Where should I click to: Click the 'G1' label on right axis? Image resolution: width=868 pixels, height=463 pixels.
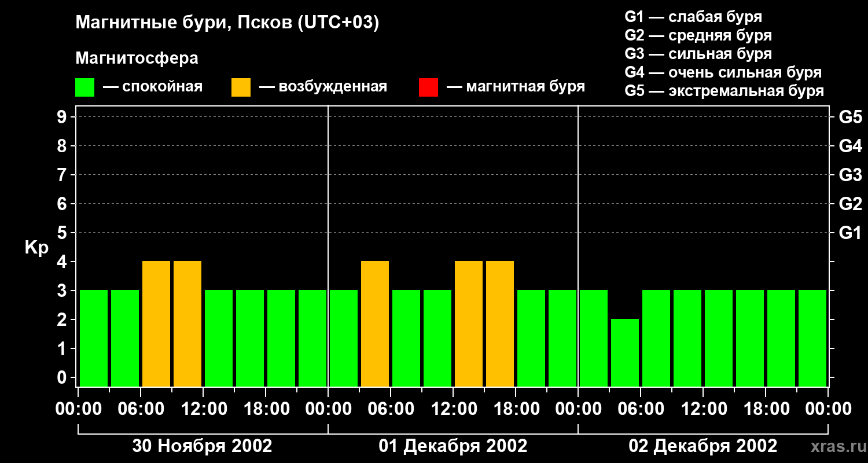(x=850, y=233)
